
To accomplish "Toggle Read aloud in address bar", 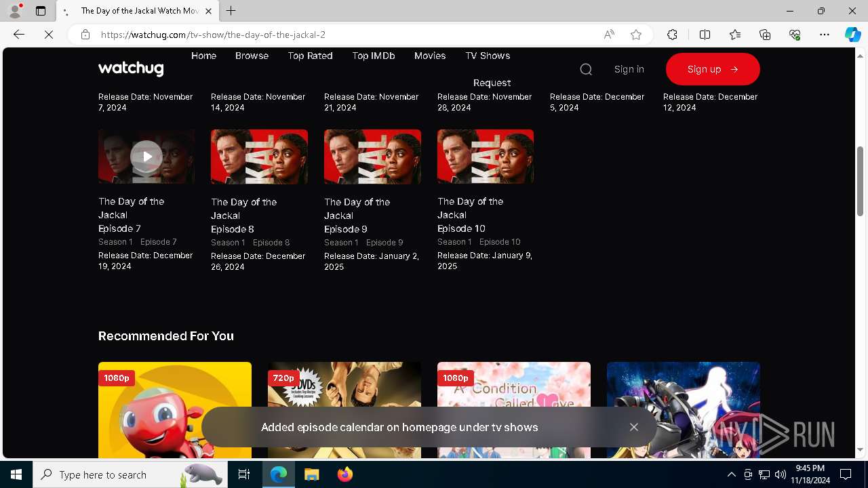I will click(609, 35).
